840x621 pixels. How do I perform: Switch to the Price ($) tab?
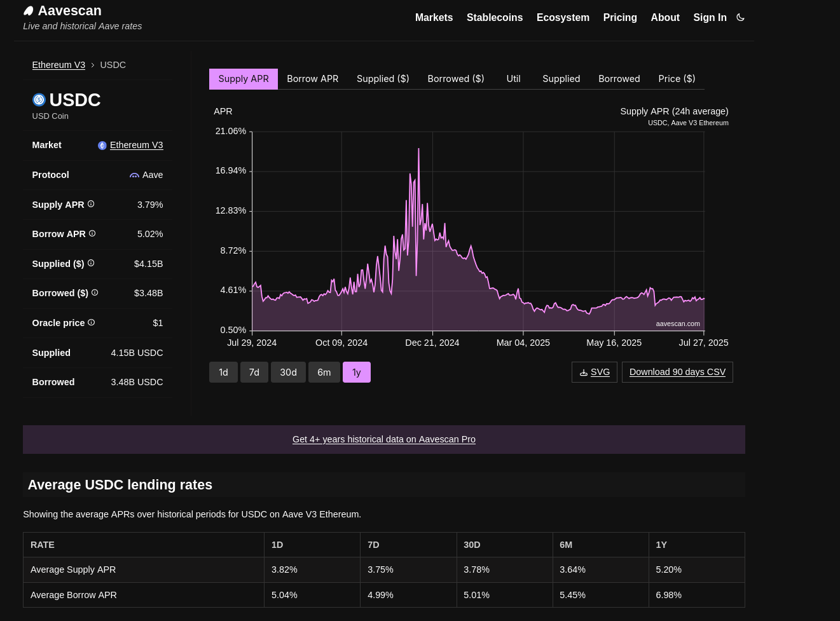pyautogui.click(x=677, y=79)
